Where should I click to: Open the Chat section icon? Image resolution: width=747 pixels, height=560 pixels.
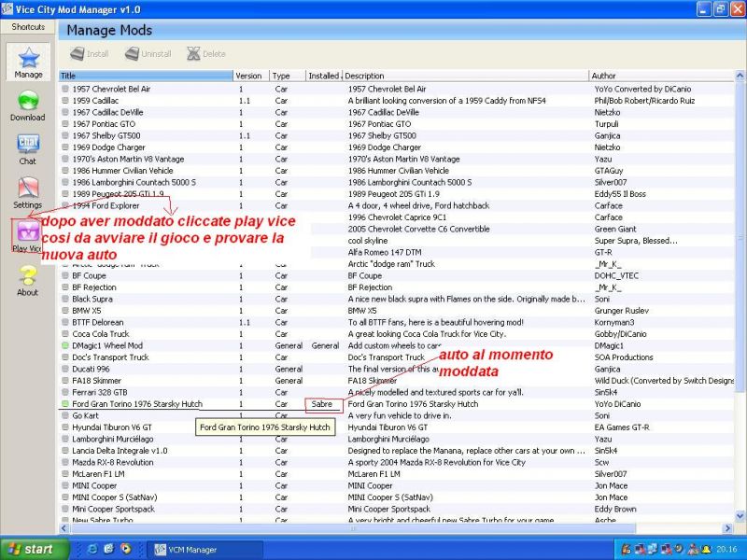click(28, 149)
